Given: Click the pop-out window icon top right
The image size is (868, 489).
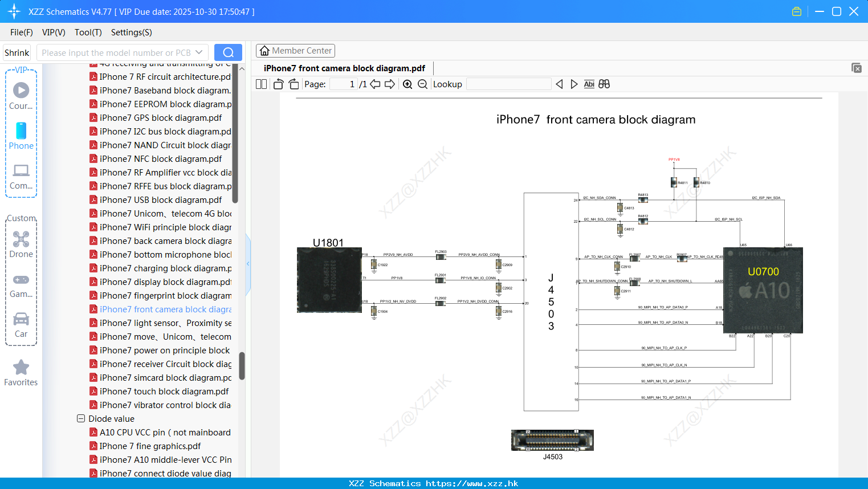Looking at the screenshot, I should click(857, 68).
